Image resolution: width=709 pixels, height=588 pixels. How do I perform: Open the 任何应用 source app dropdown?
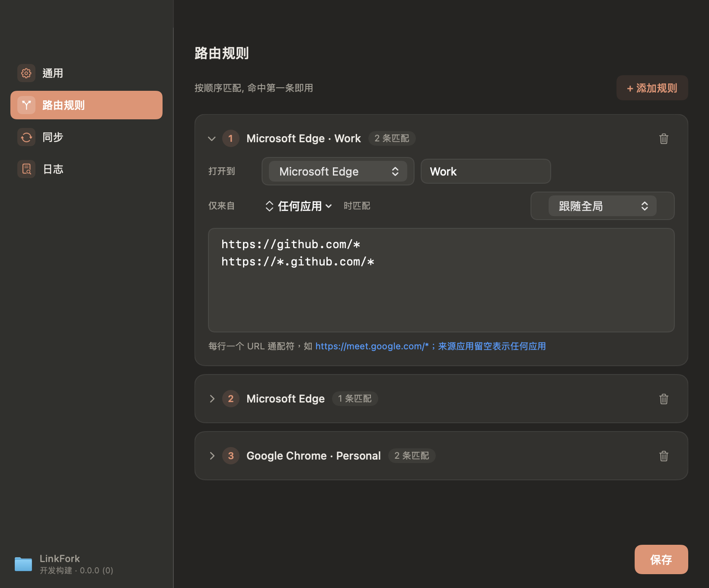(x=298, y=206)
